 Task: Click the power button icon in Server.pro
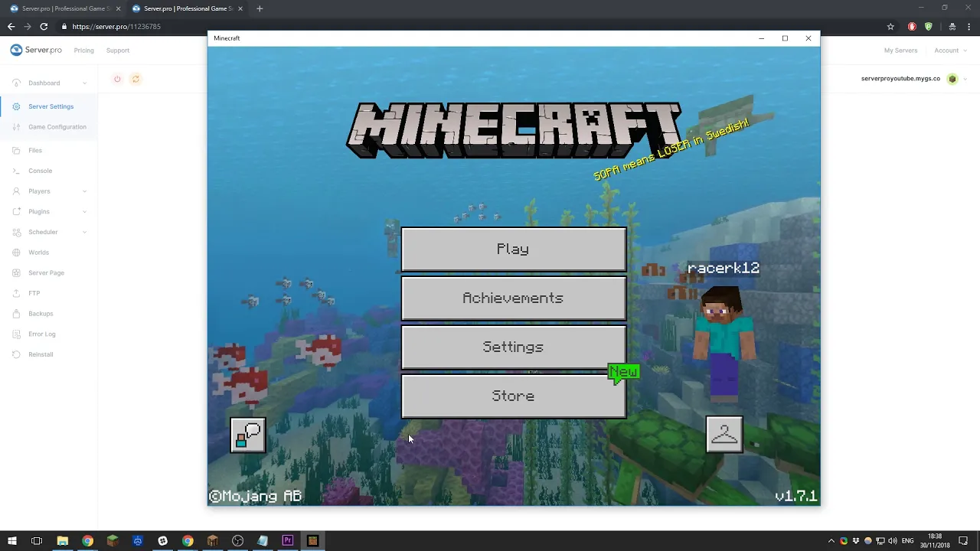click(x=117, y=79)
